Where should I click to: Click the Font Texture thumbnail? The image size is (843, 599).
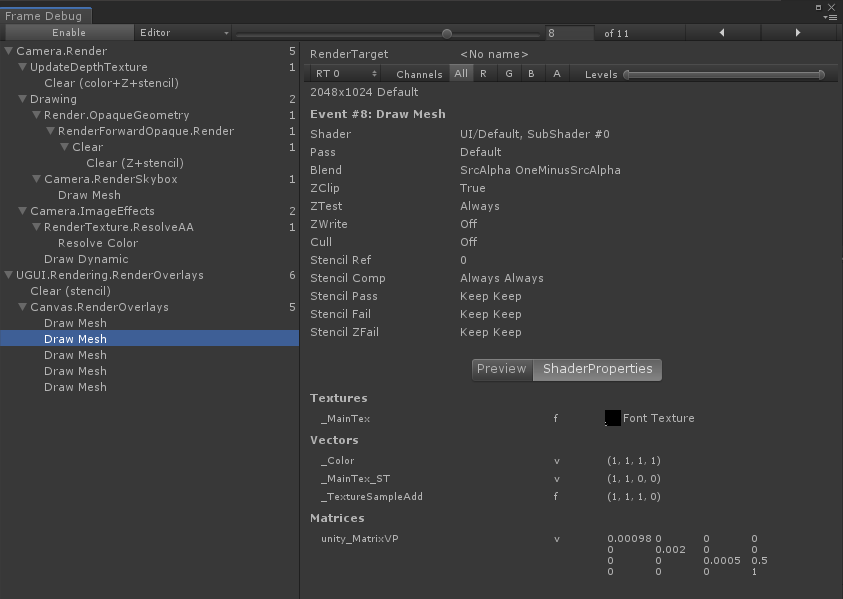pyautogui.click(x=612, y=418)
